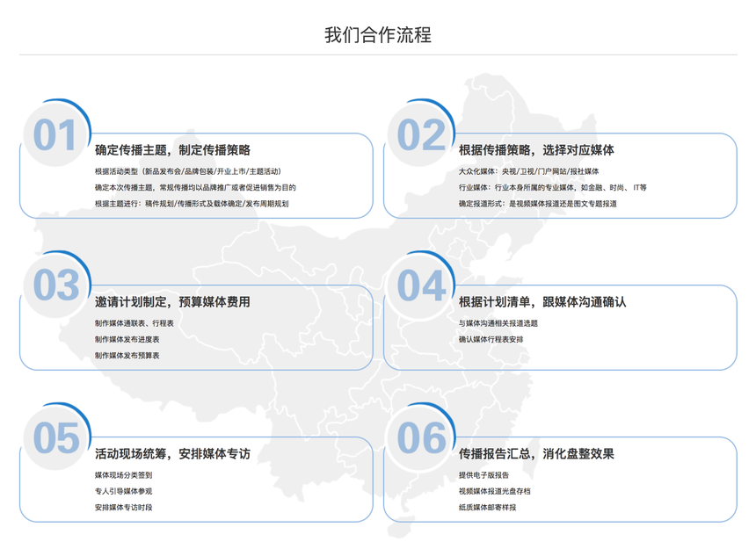
Task: Select heading 传播报告汇总，消化盘整效果
Action: pos(536,454)
